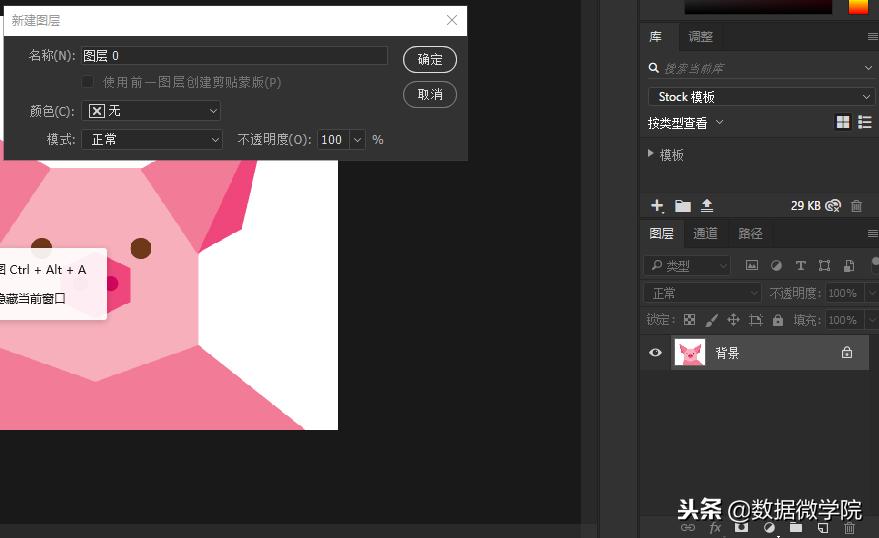Toggle type layer filter T icon
879x538 pixels.
(x=801, y=265)
